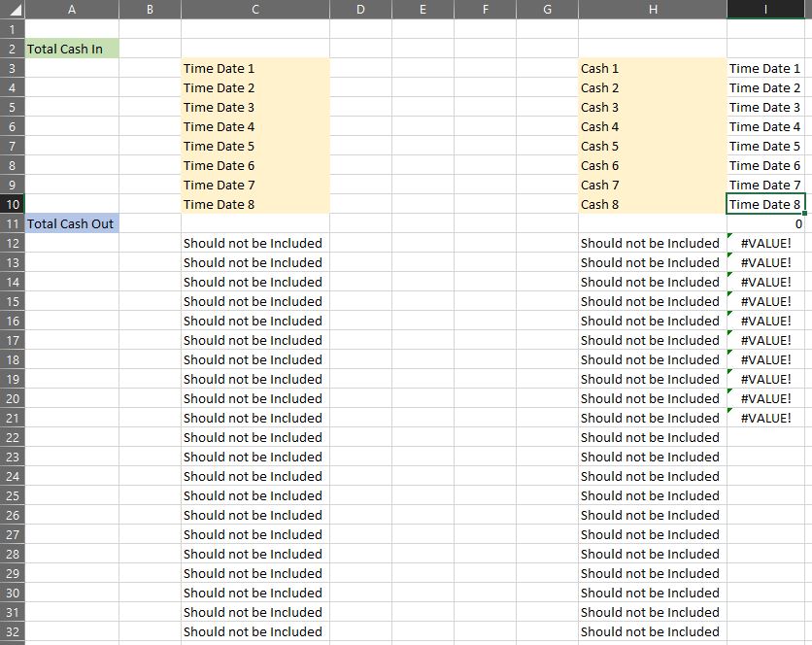Select column I header

coord(765,10)
